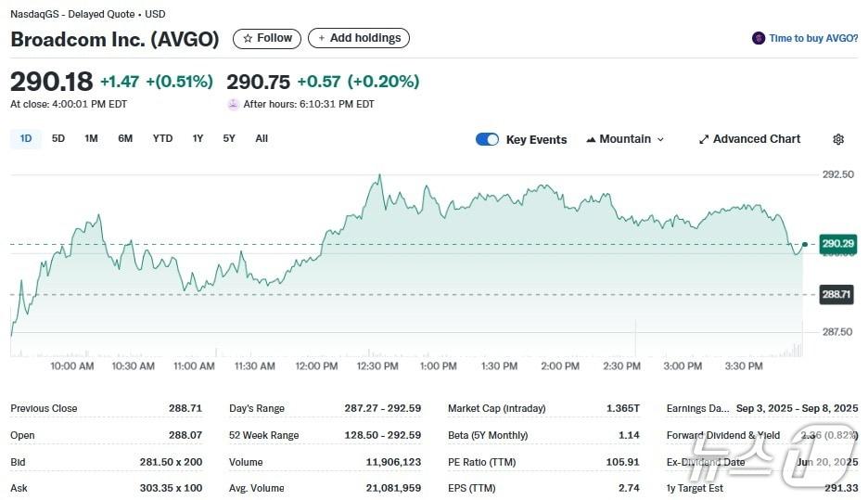Screen dimensions: 868x500
Task: Select the 1Y time range
Action: coord(198,138)
